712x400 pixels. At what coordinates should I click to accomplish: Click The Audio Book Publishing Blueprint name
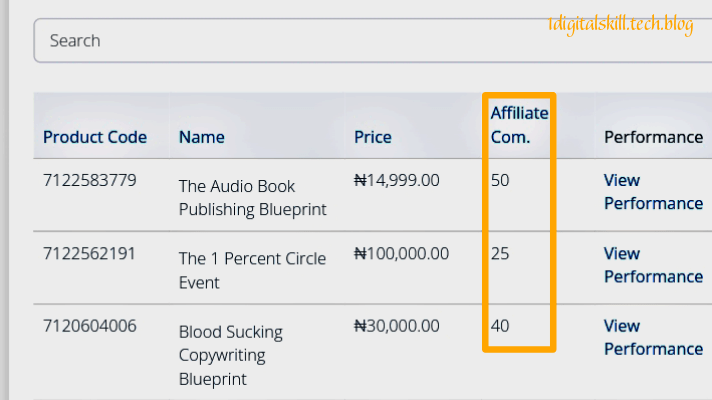[x=252, y=198]
